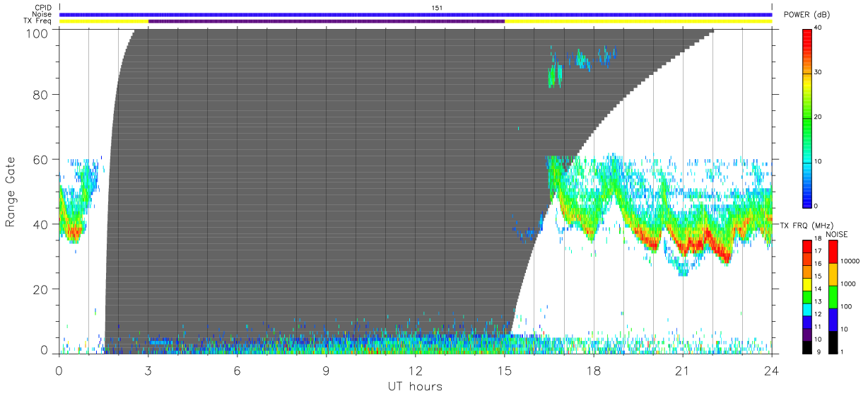This screenshot has height=401, width=868.
Task: Click the 80 tick on Range Gate axis
Action: 41,94
